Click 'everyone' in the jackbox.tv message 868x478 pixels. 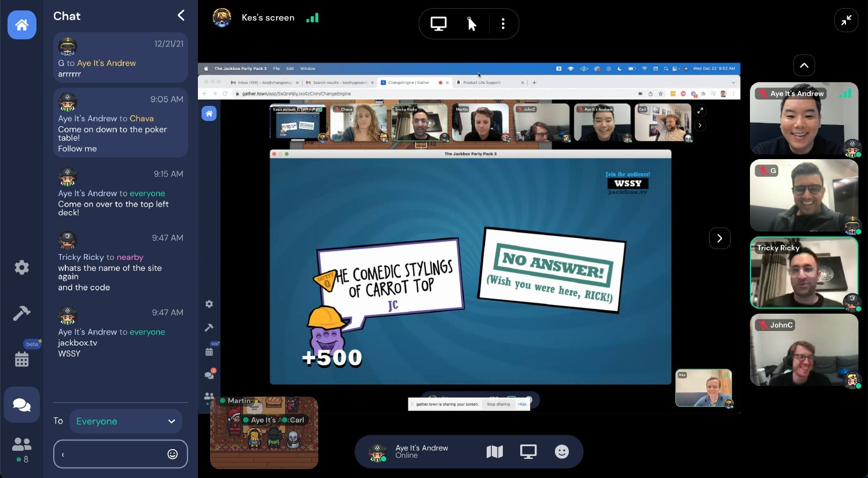tap(148, 332)
